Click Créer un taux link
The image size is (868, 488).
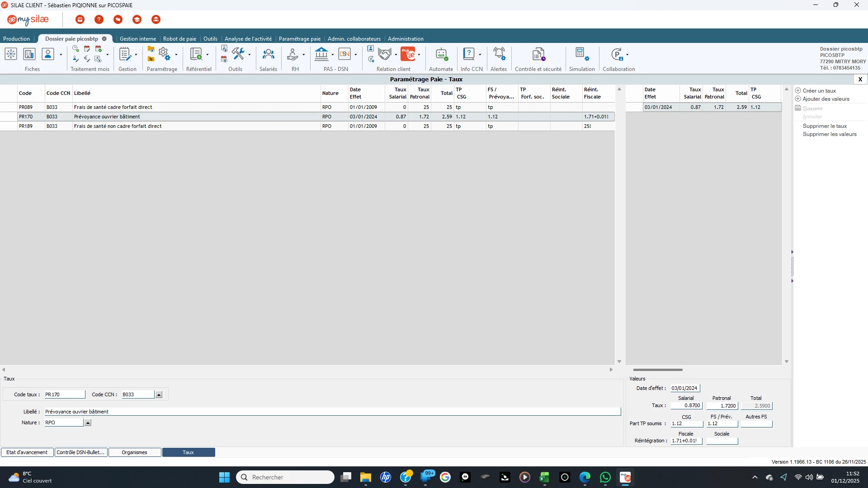[819, 91]
